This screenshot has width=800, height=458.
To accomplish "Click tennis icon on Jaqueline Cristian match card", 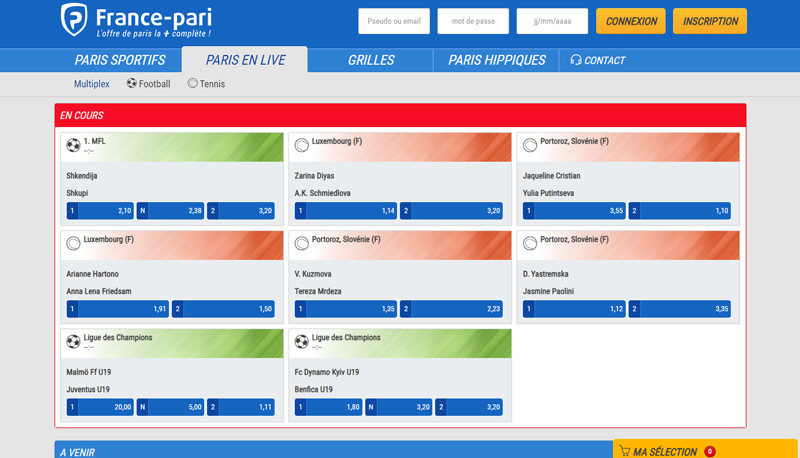I will [530, 145].
